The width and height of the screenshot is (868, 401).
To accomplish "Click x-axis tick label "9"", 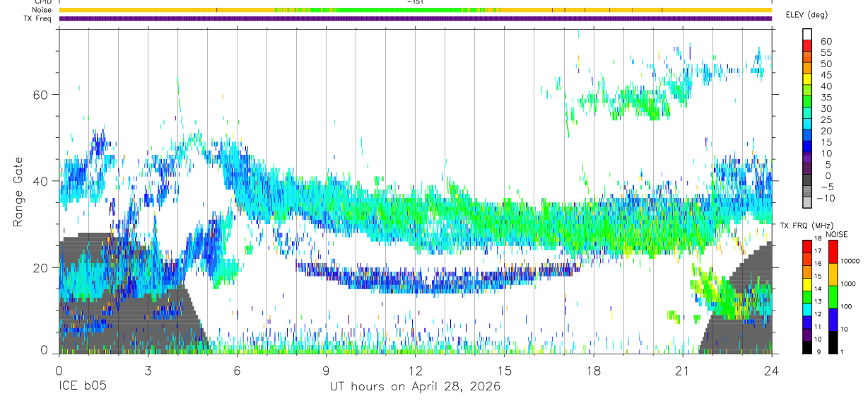I will [326, 371].
